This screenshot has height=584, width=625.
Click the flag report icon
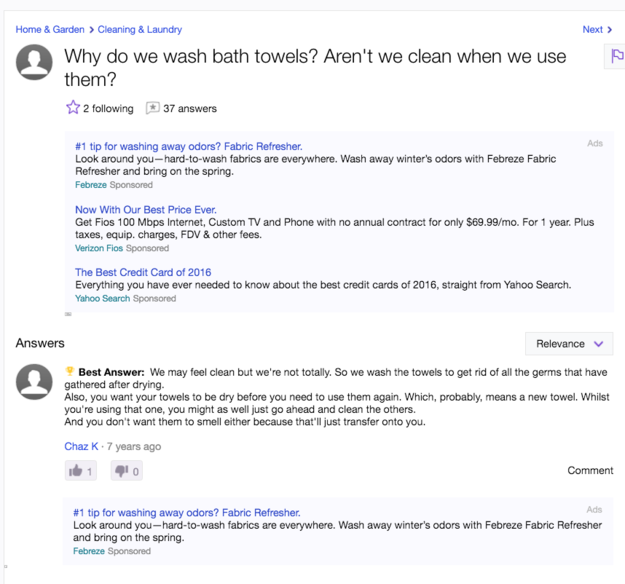click(x=617, y=56)
